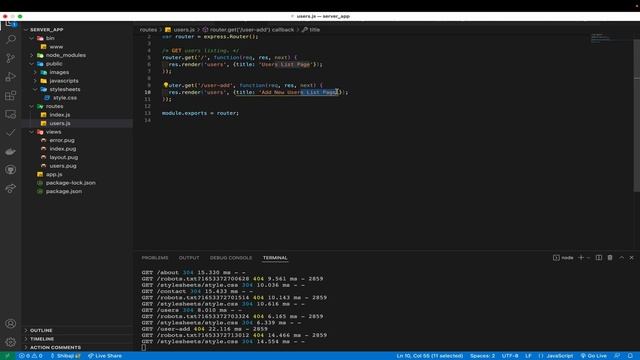Switch to the OUTPUT tab
Screen dimensions: 640x360
tap(189, 258)
